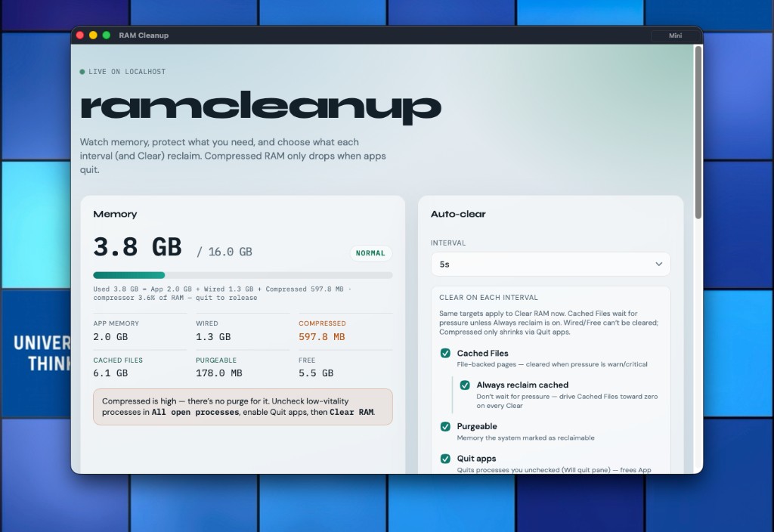
Task: Click the Memory card title
Action: 115,214
